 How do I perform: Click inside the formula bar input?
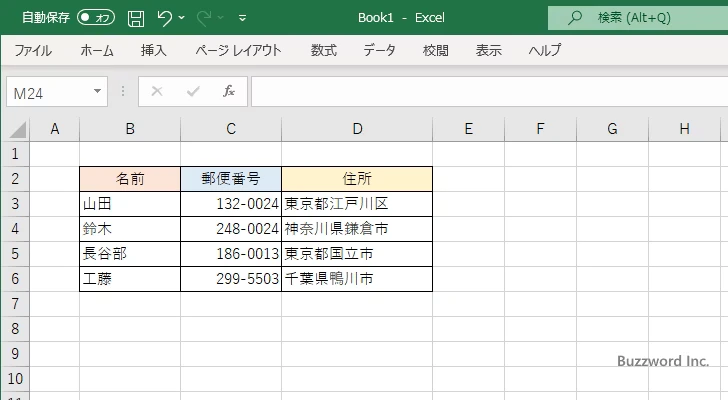pos(489,92)
